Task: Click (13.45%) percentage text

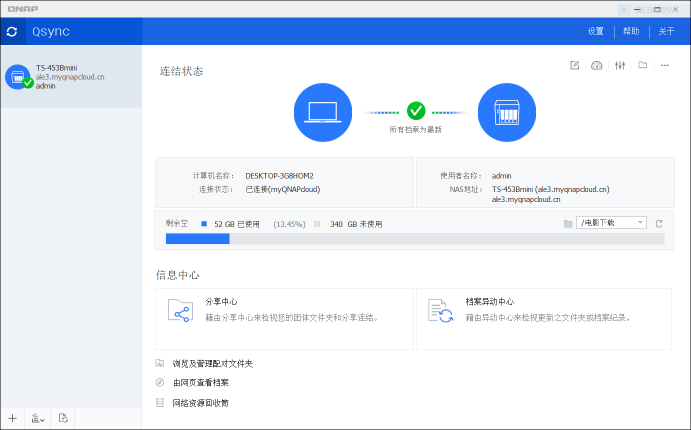Action: pyautogui.click(x=289, y=224)
